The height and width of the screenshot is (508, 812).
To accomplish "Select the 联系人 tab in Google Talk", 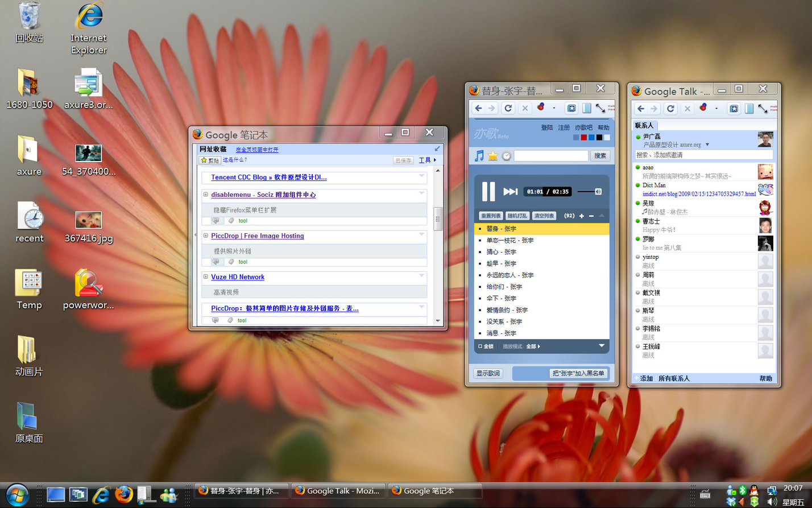I will [x=645, y=125].
